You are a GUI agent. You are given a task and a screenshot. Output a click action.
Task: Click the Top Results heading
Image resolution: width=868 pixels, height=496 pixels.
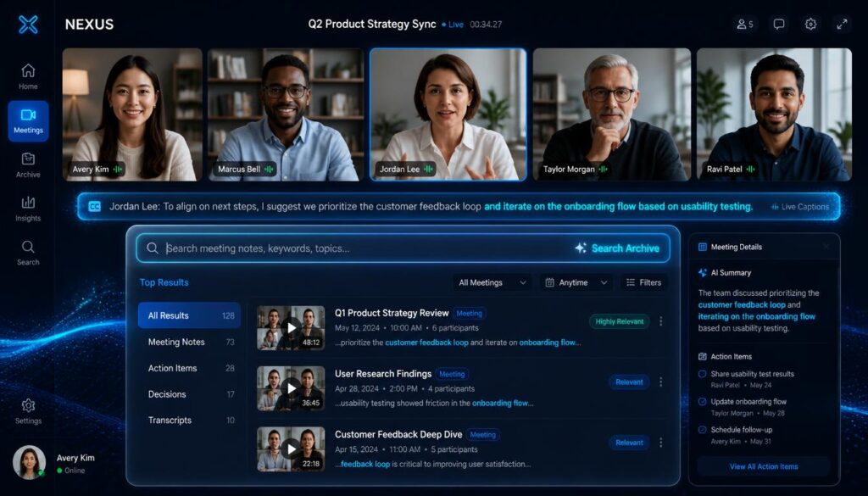[164, 282]
